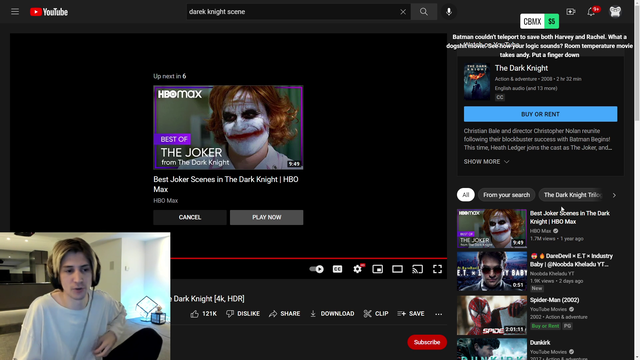The width and height of the screenshot is (640, 360).
Task: Open the account avatar menu
Action: [x=615, y=11]
